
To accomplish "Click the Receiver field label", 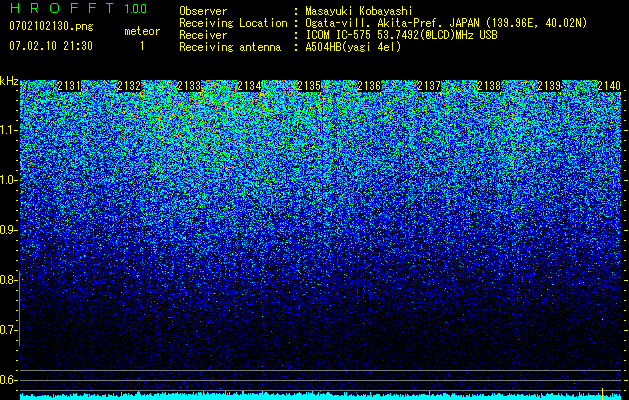I will (203, 35).
